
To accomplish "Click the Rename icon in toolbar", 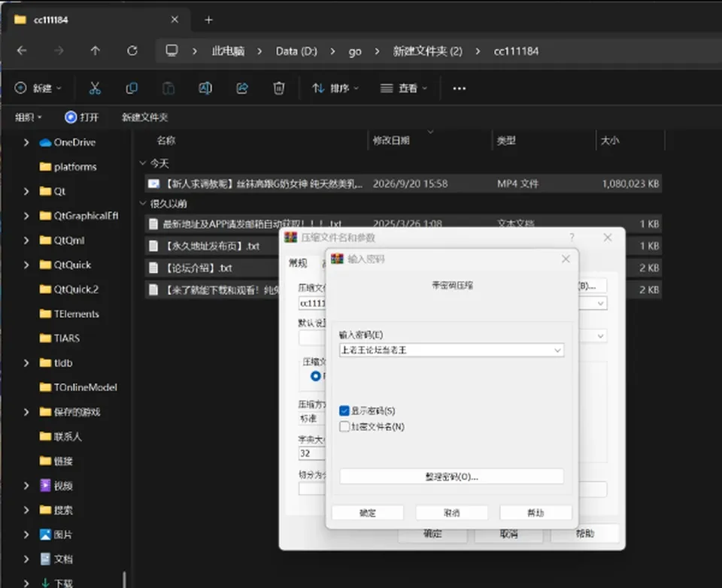I will point(205,88).
